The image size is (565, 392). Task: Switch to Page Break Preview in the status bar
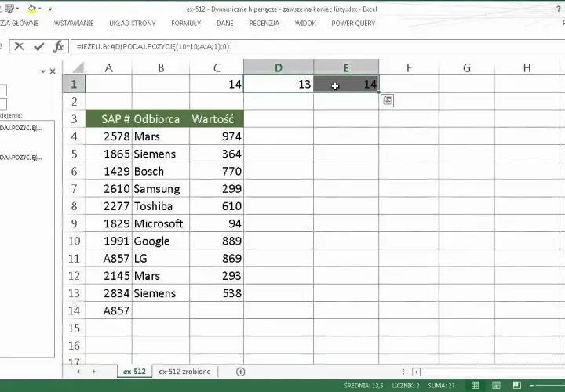click(516, 385)
